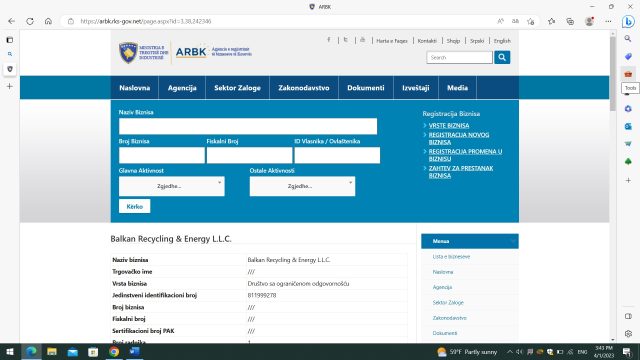
Task: Open the Izveštaji navigation tab
Action: (x=416, y=88)
